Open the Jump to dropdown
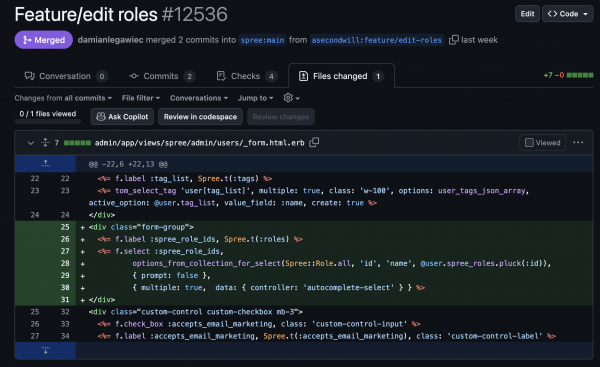600x367 pixels. tap(256, 98)
